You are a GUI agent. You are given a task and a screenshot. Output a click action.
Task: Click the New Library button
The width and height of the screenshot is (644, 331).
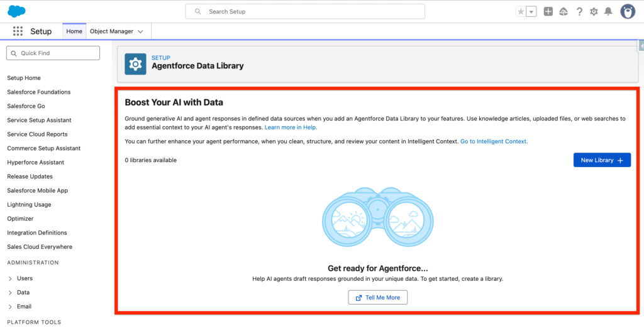[601, 160]
